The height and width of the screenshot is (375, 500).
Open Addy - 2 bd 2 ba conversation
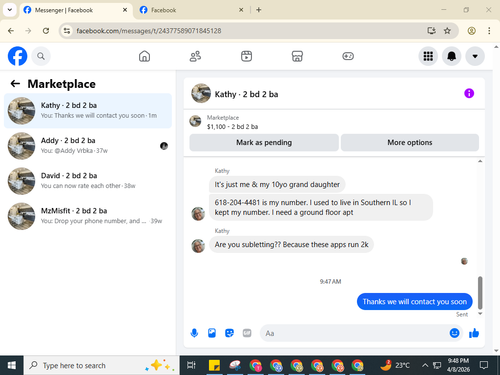coord(88,146)
